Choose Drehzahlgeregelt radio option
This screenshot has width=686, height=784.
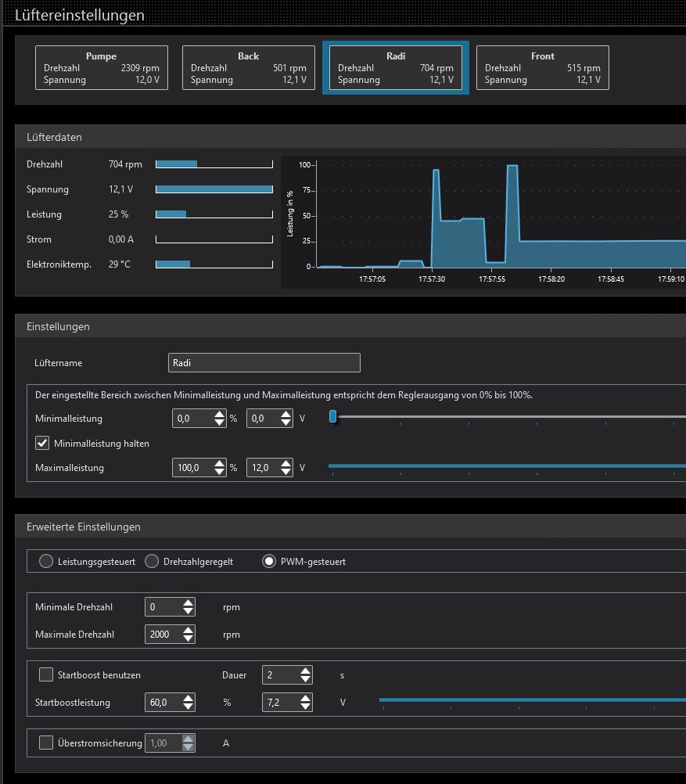(152, 561)
